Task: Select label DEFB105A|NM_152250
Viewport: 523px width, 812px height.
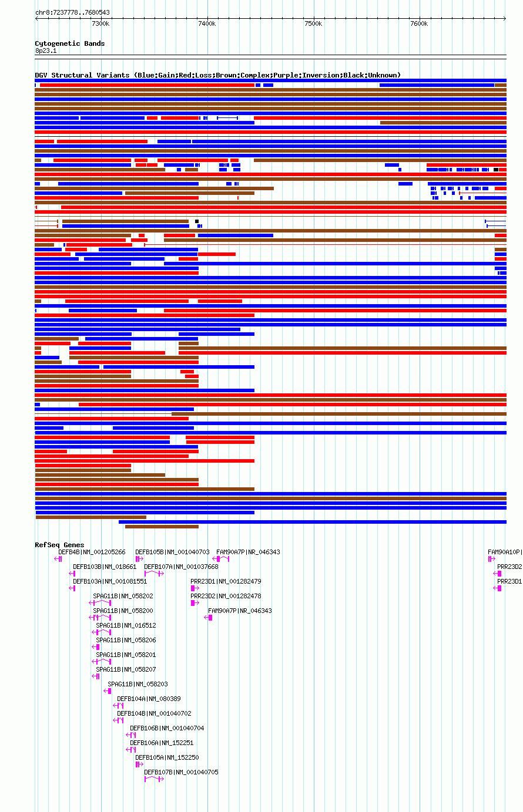Action: point(167,757)
